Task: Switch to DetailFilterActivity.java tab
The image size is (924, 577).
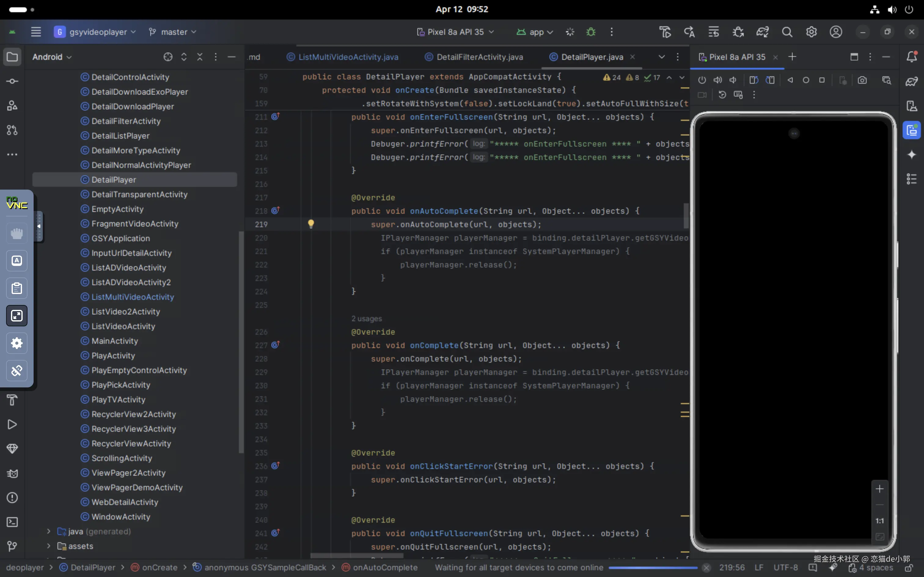Action: pos(479,57)
